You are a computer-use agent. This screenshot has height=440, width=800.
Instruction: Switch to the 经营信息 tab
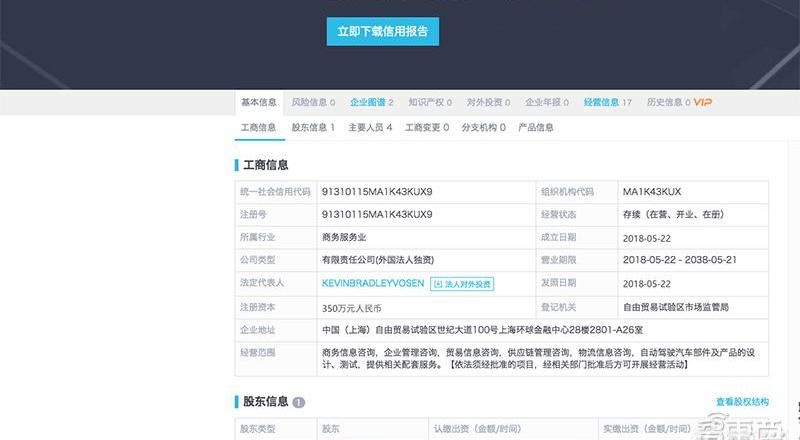coord(607,102)
